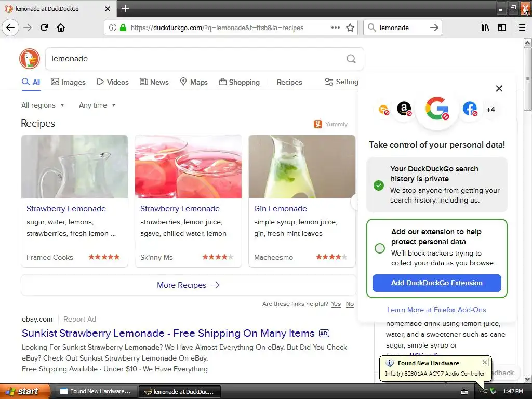Click the green private search checkmark
This screenshot has height=399, width=532.
coord(379,185)
